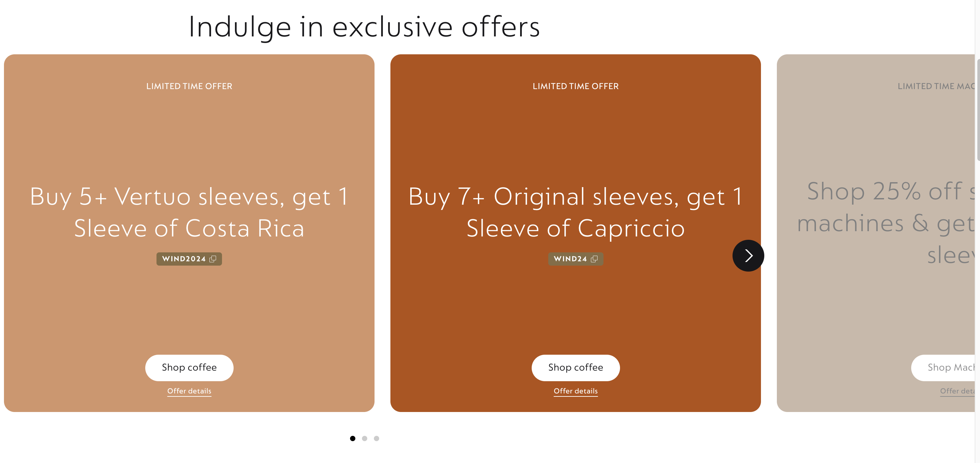Open Offer details under Vertuo sleeves offer
Screen dimensions: 980x463
point(189,391)
